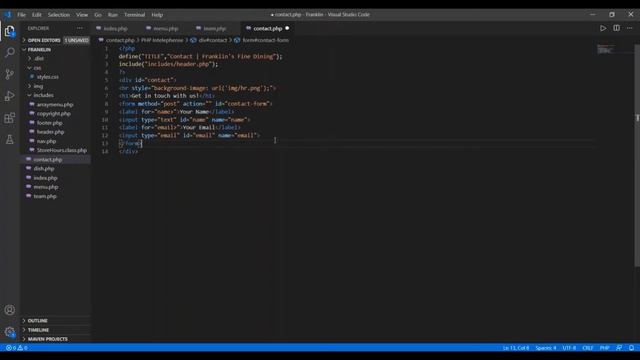
Task: Change the CRLF end of line sequence
Action: pos(588,348)
